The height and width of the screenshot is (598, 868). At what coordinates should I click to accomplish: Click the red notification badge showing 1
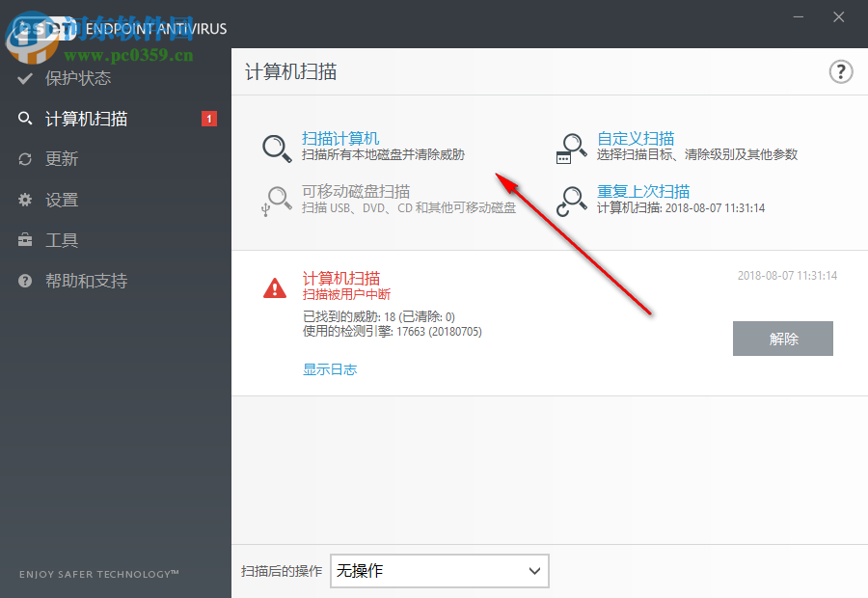(x=209, y=118)
